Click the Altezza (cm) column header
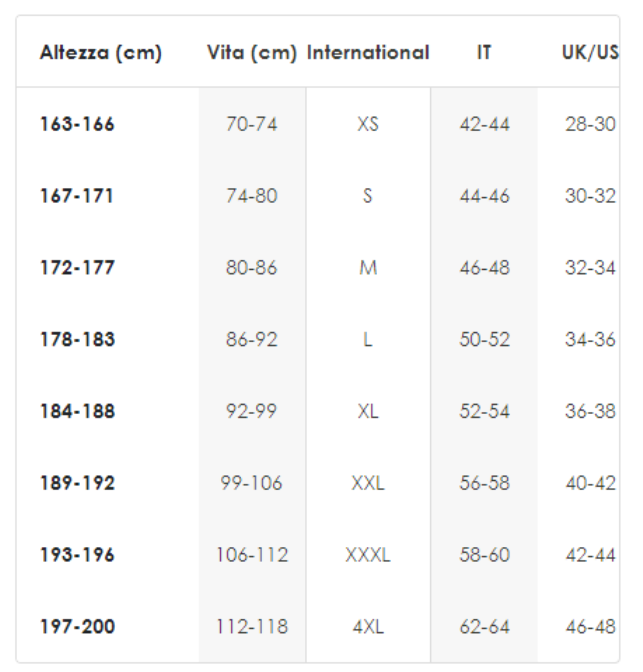 (101, 53)
